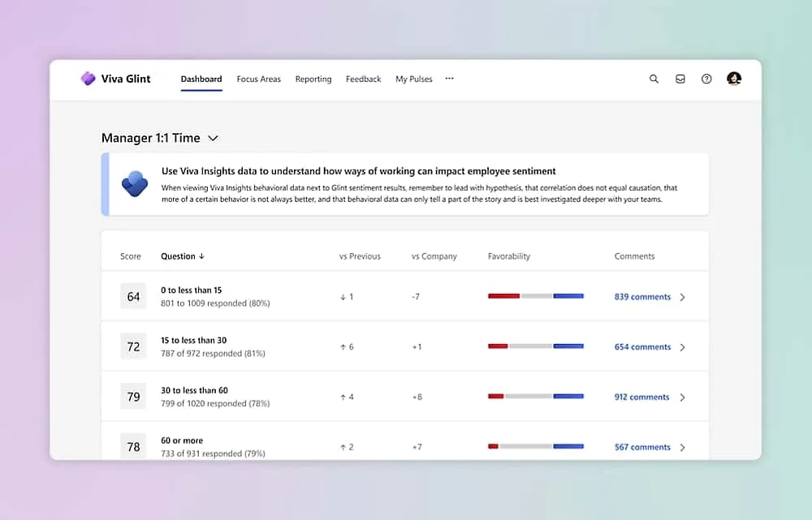This screenshot has width=812, height=520.
Task: Expand chevron next to 912 comments
Action: [683, 398]
